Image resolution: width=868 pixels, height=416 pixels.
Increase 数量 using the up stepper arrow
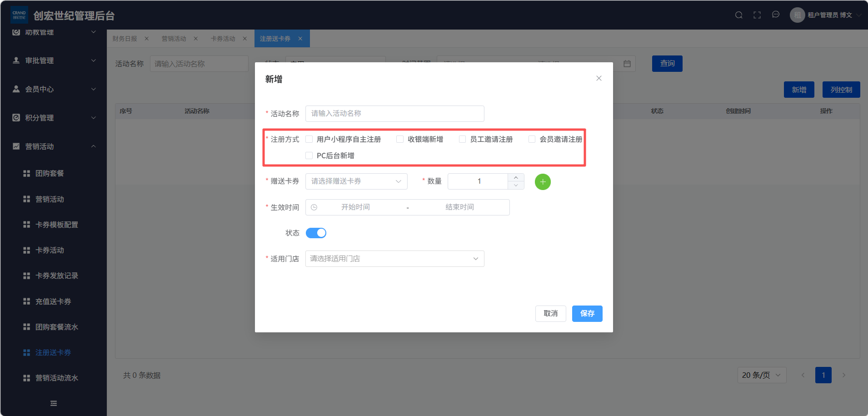(515, 178)
